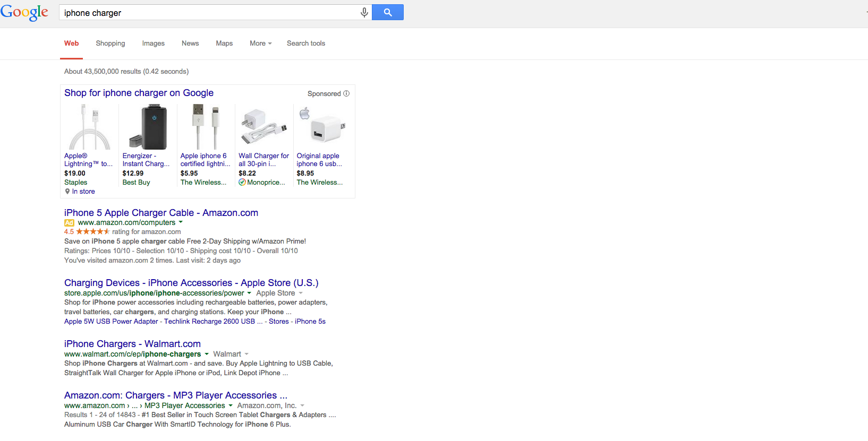Viewport: 868px width, 441px height.
Task: Click the yellow Ad badge on Amazon result
Action: [69, 223]
